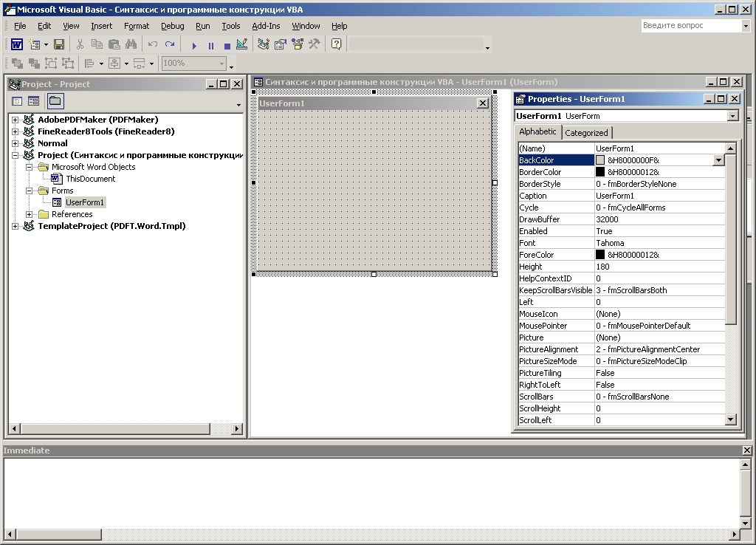
Task: Expand the TemplateProject node
Action: (x=15, y=226)
